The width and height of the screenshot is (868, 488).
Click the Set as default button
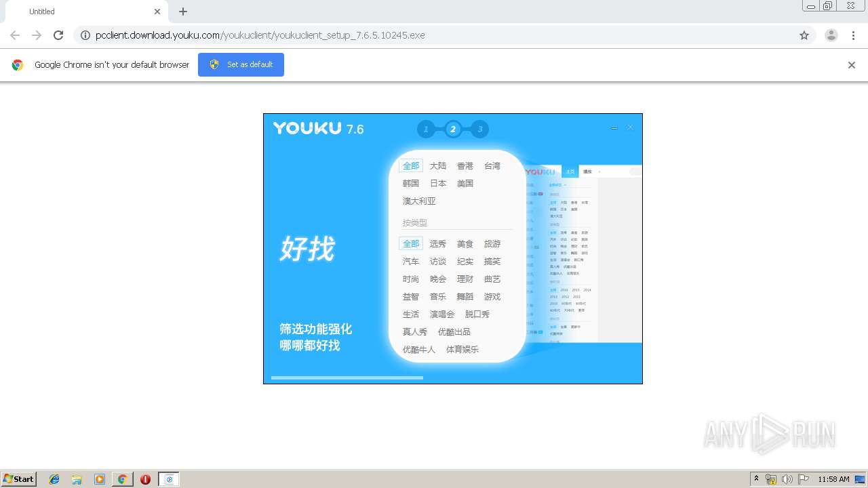tap(241, 64)
